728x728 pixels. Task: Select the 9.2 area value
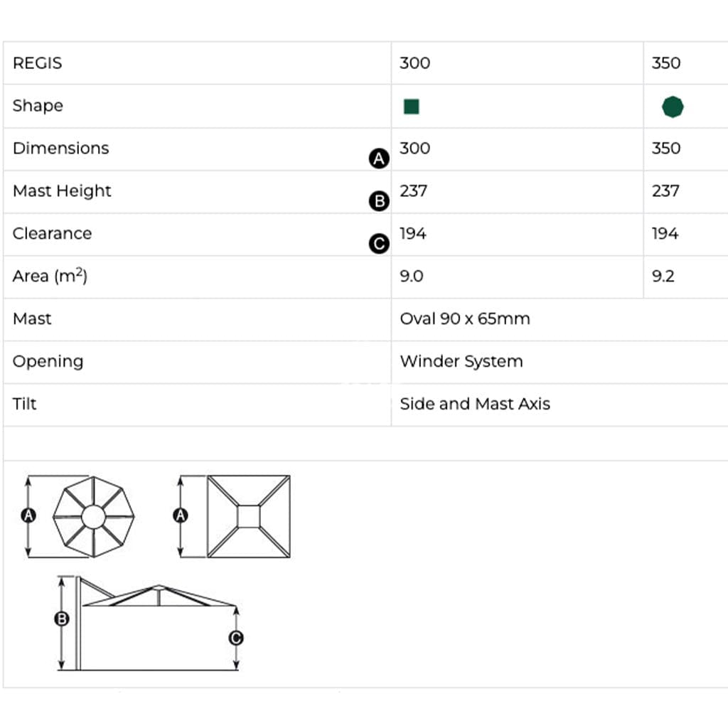[x=663, y=277]
